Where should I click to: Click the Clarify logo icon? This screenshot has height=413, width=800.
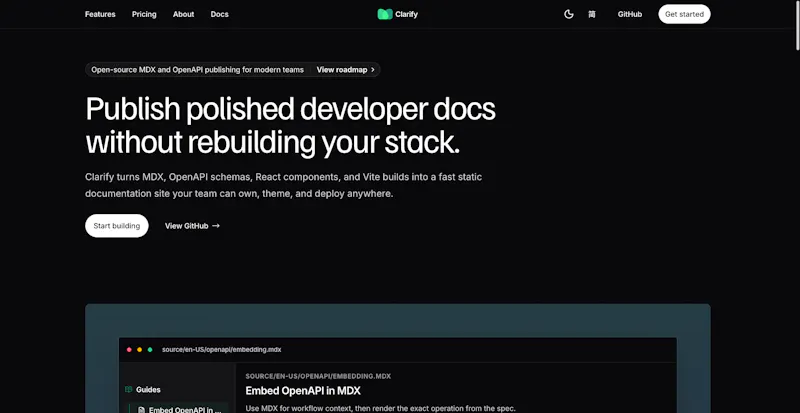tap(385, 14)
